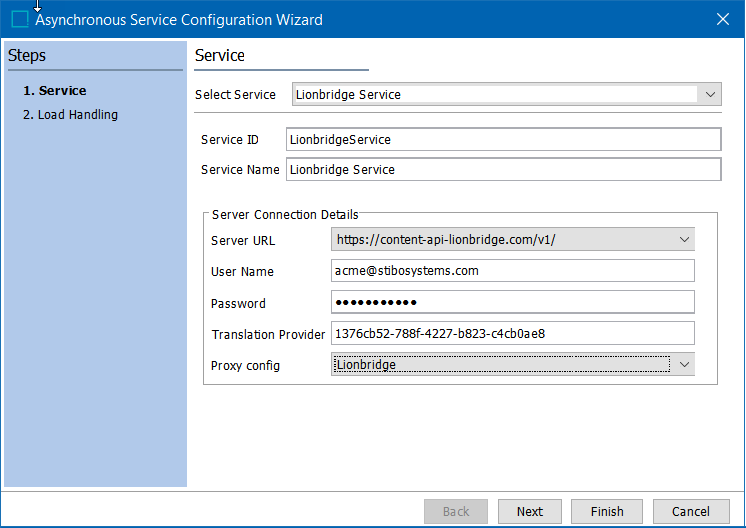
Task: Click the Service Name label
Action: [240, 170]
